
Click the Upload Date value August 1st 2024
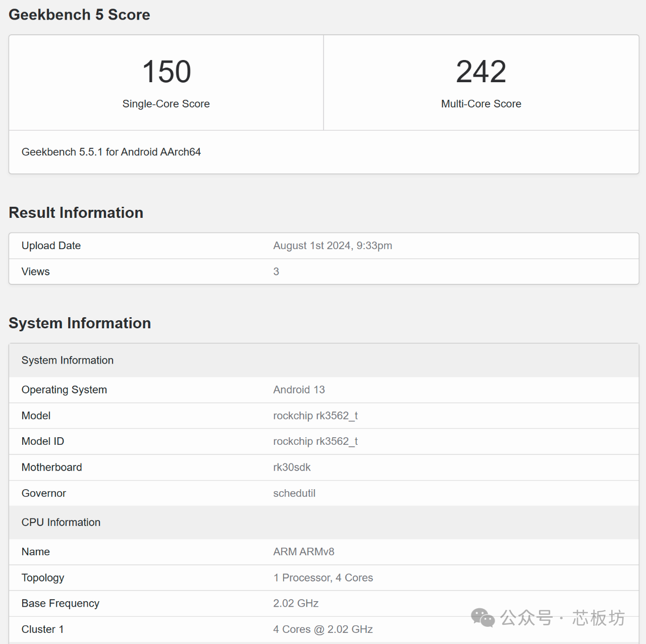(333, 246)
